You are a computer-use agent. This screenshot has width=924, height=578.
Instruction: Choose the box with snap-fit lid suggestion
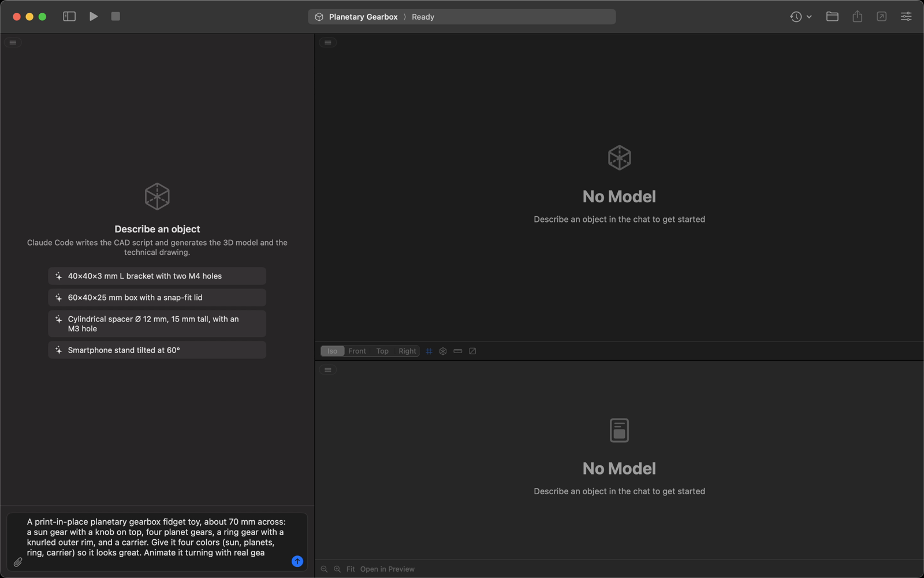pyautogui.click(x=157, y=298)
